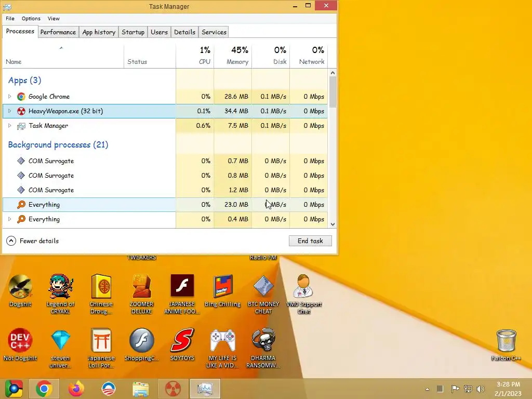Click the Chrome icon in the taskbar
Screen dimensions: 532x399
(44, 389)
